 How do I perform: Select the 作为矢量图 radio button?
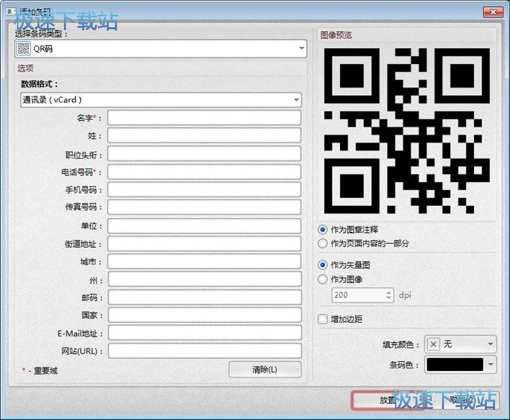point(322,265)
